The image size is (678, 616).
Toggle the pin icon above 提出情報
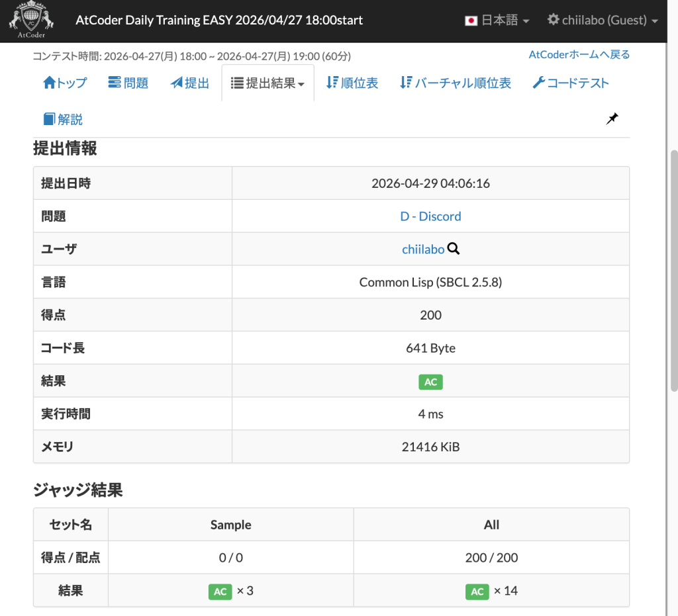coord(612,118)
